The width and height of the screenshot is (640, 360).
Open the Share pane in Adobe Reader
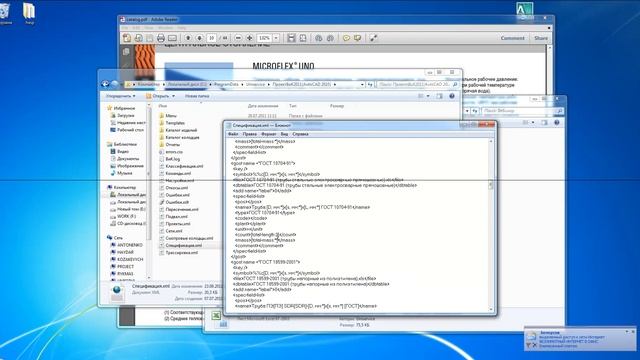[x=541, y=38]
